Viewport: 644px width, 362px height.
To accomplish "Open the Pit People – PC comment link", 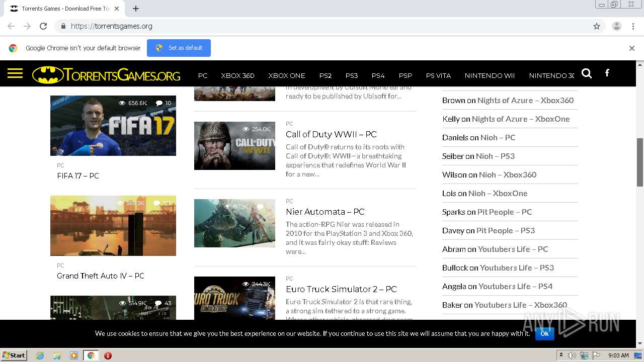I will pos(505,212).
